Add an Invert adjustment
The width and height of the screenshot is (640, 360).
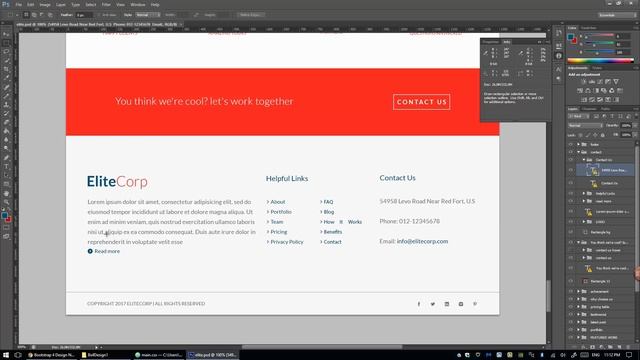pos(584,100)
